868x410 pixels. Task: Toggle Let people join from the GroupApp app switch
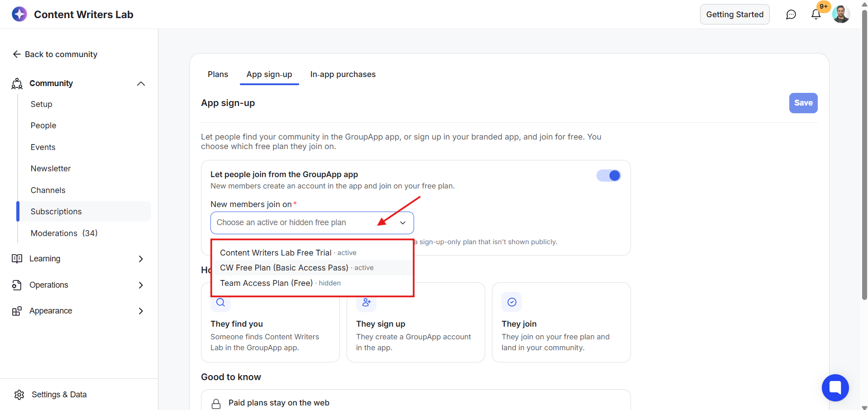[x=609, y=175]
